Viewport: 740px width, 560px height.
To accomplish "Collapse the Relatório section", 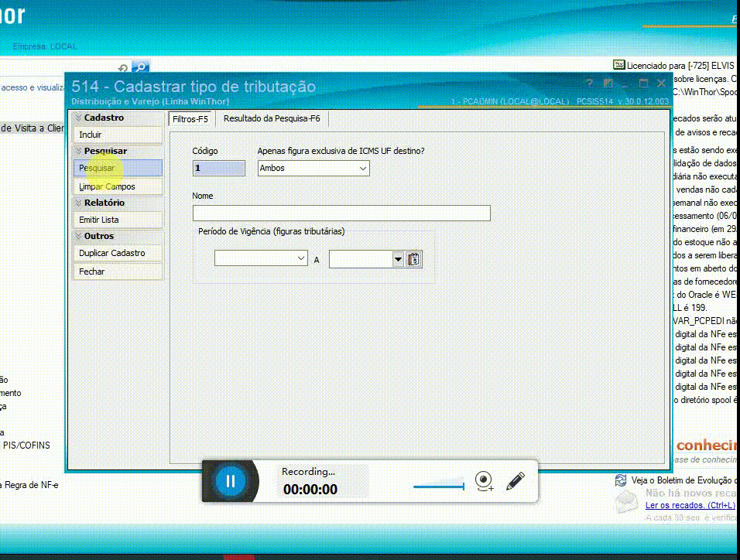I will (x=78, y=203).
